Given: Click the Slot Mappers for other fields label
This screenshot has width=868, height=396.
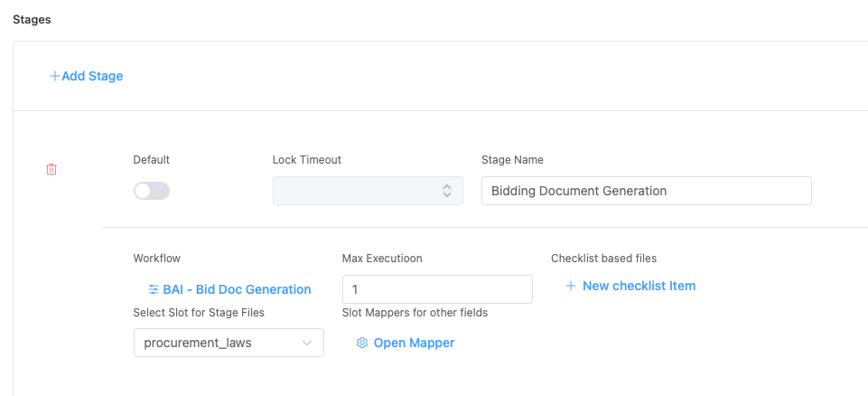Looking at the screenshot, I should pos(415,313).
